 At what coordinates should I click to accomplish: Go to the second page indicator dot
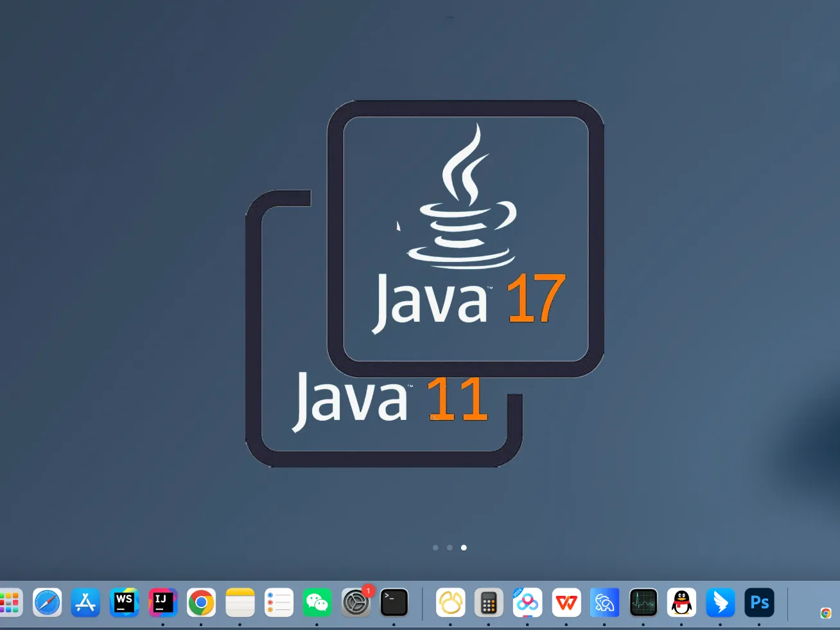tap(450, 548)
